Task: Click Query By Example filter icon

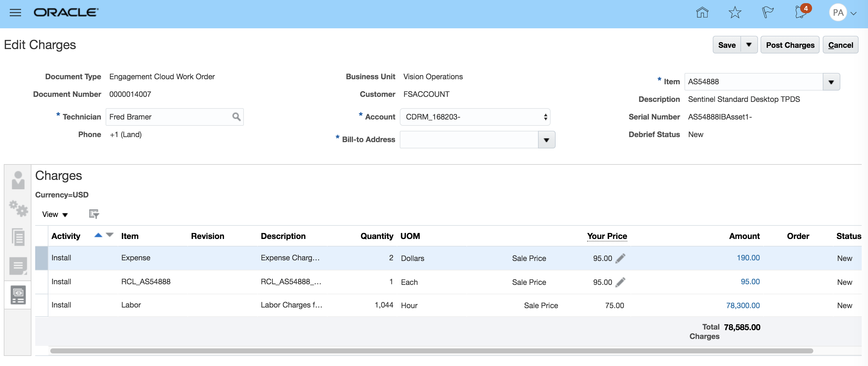Action: pos(94,214)
